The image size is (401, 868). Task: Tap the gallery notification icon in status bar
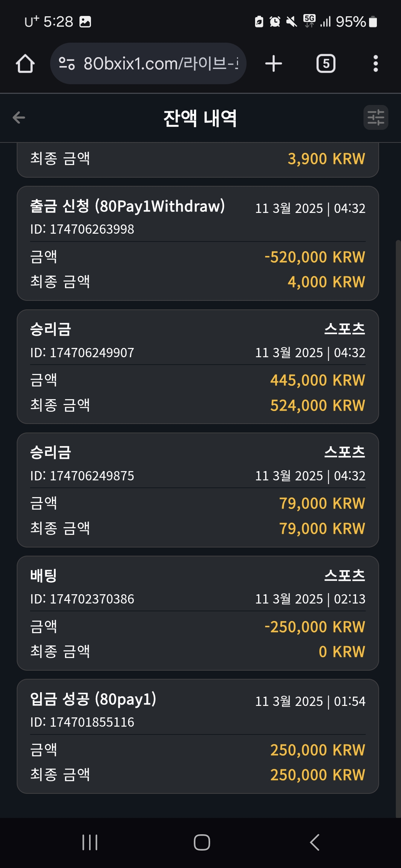pos(85,22)
